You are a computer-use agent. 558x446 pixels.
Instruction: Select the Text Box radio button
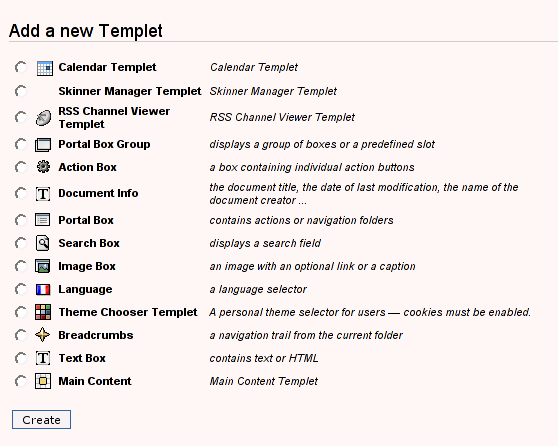click(21, 358)
